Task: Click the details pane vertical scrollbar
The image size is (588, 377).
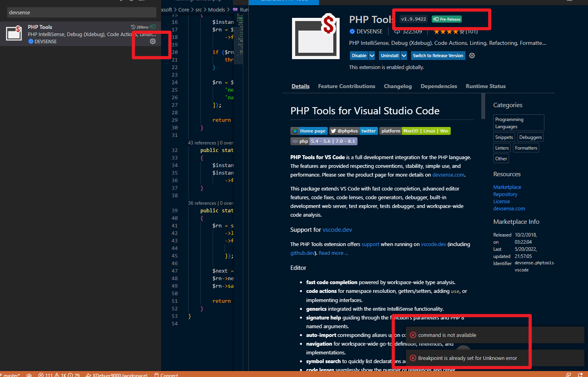Action: tap(483, 106)
